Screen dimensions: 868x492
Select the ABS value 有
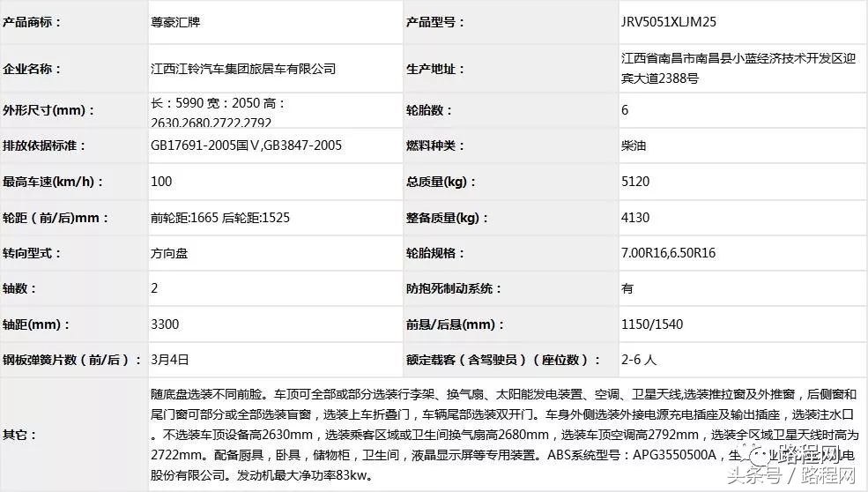(627, 288)
